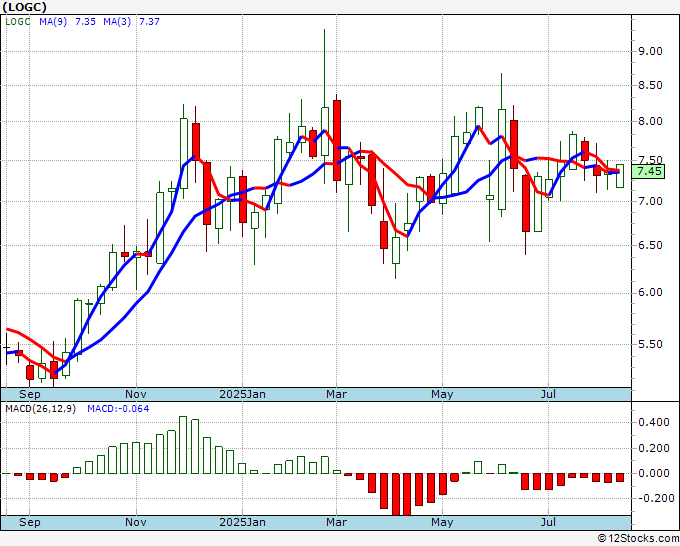Click the MA(3) value 7.37
The image size is (680, 546).
tap(149, 22)
